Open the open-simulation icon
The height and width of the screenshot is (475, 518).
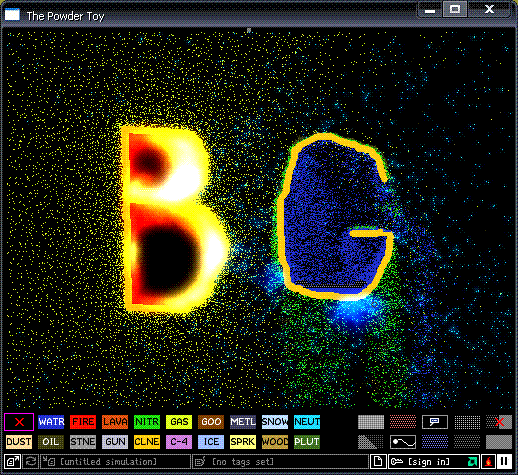coord(13,462)
